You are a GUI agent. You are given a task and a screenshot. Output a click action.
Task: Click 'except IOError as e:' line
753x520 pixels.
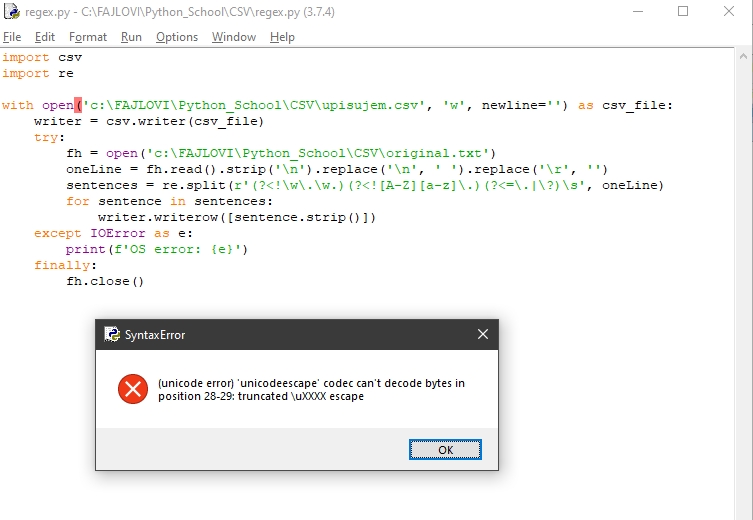click(113, 233)
